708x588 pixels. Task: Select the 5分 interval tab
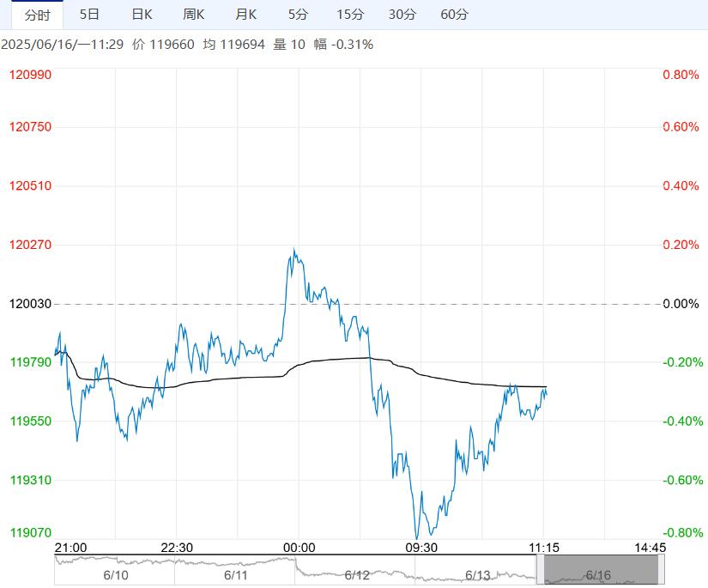[298, 15]
